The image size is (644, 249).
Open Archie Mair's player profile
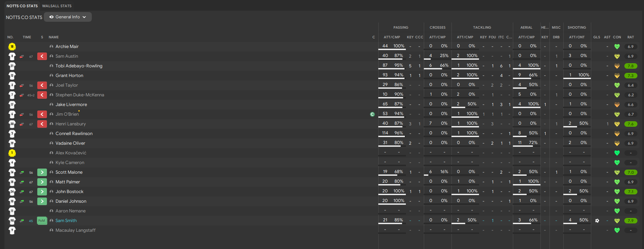(x=67, y=47)
